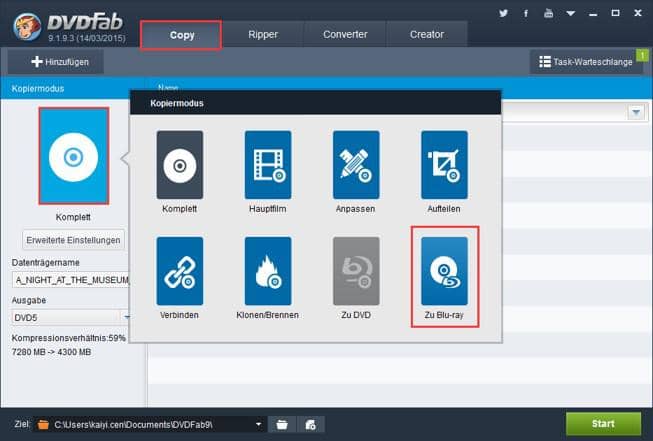Click the browse folder icon beside Ziel path
Image resolution: width=653 pixels, height=441 pixels.
tap(282, 425)
